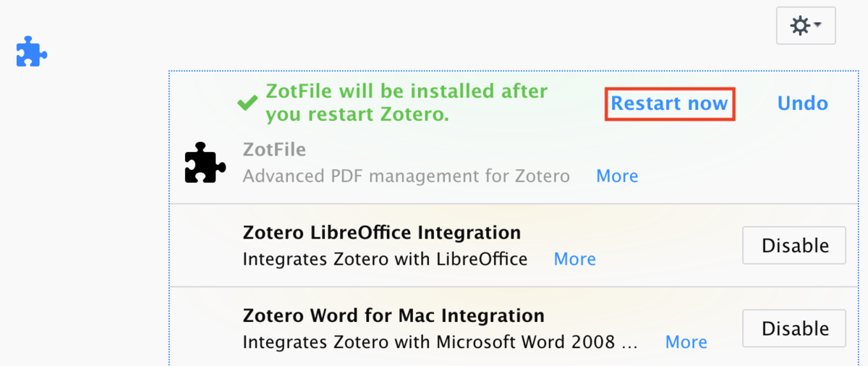The height and width of the screenshot is (366, 868).
Task: Undo the ZotFile installation
Action: pos(802,103)
